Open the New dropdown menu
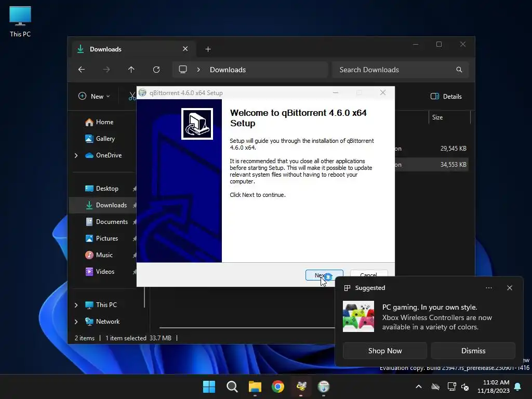 click(95, 96)
